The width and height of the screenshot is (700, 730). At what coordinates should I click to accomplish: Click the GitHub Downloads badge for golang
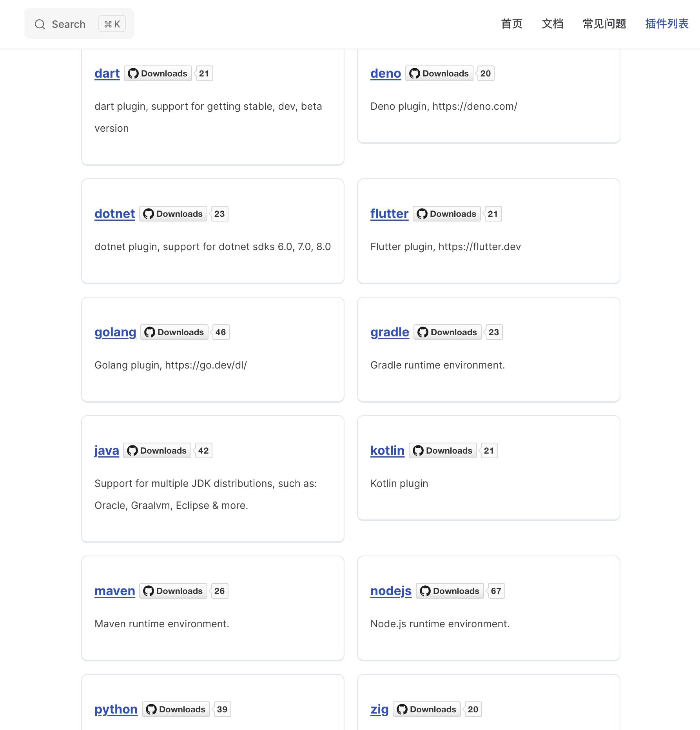(x=174, y=332)
